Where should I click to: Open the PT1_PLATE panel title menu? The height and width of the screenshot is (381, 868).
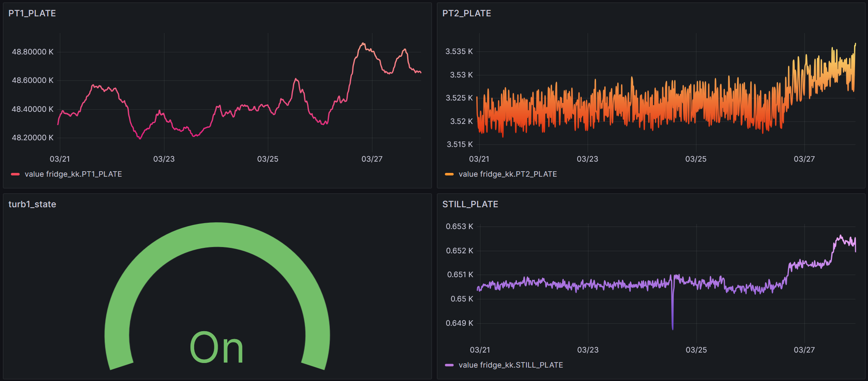pyautogui.click(x=31, y=13)
